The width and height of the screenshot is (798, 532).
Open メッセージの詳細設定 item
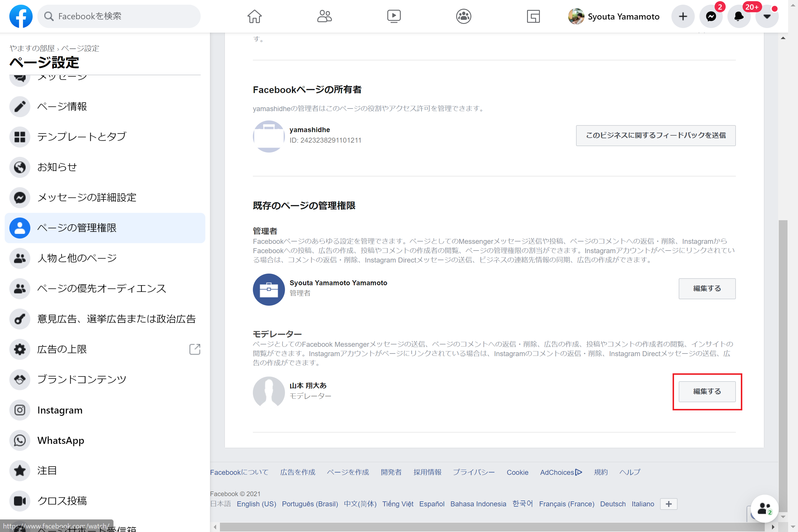coord(105,197)
